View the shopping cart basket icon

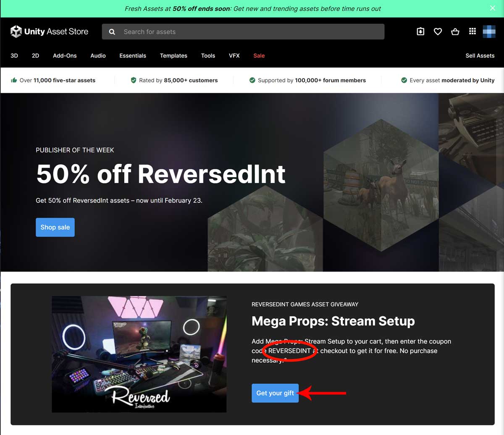tap(455, 31)
